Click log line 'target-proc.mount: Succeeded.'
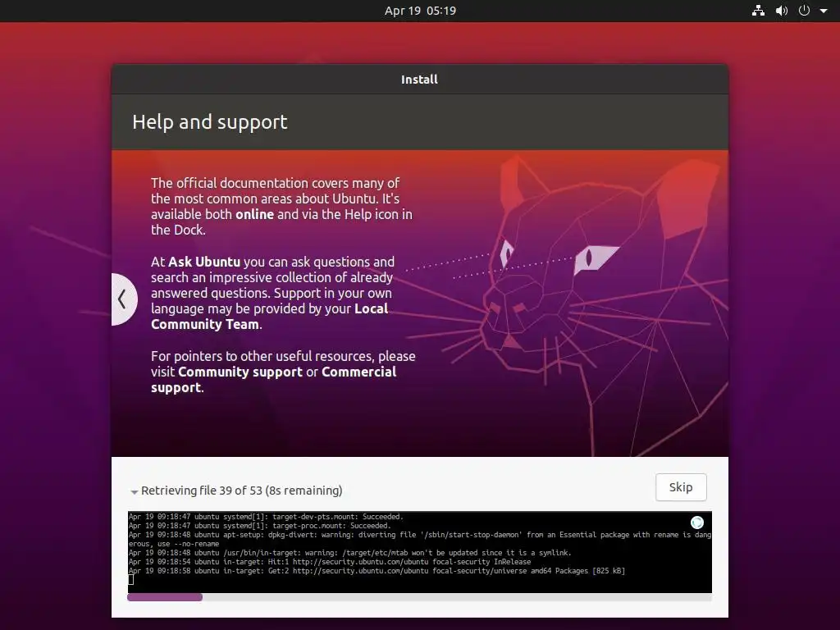This screenshot has width=840, height=630. [260, 526]
